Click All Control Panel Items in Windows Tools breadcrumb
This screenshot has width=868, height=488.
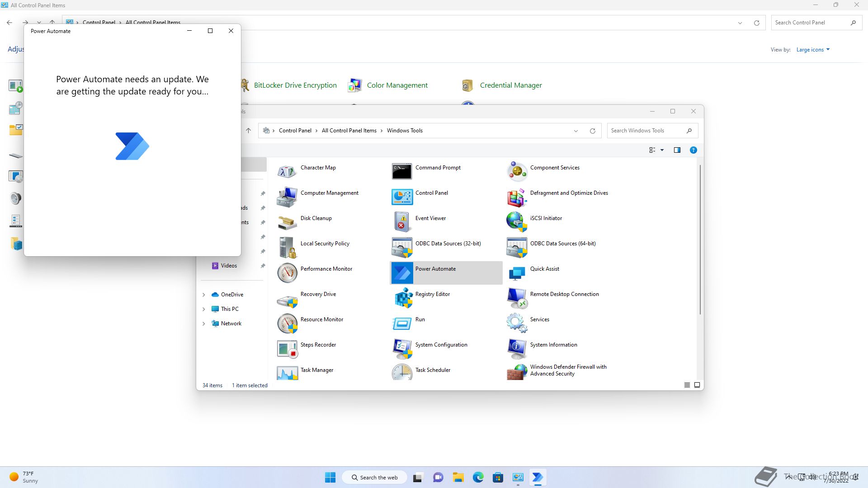tap(349, 131)
